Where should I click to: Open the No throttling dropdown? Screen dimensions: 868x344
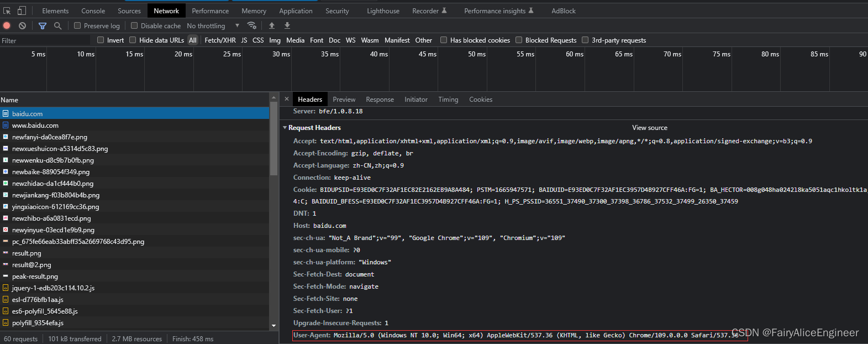coord(213,25)
